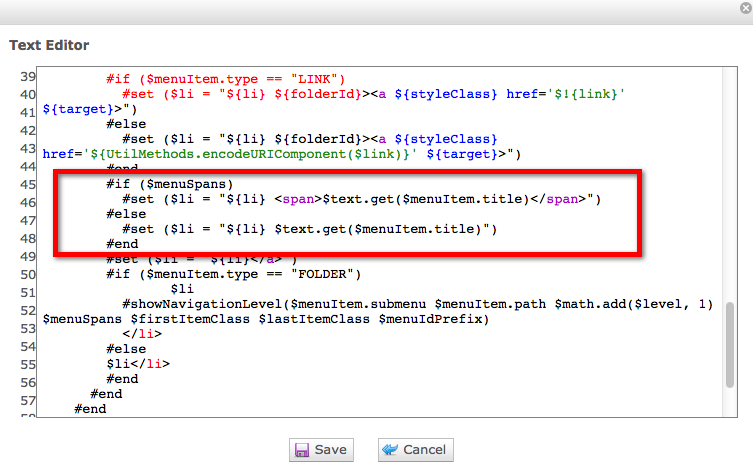Click the opening span tag in code
Screen dimensions: 753x463
click(x=298, y=199)
